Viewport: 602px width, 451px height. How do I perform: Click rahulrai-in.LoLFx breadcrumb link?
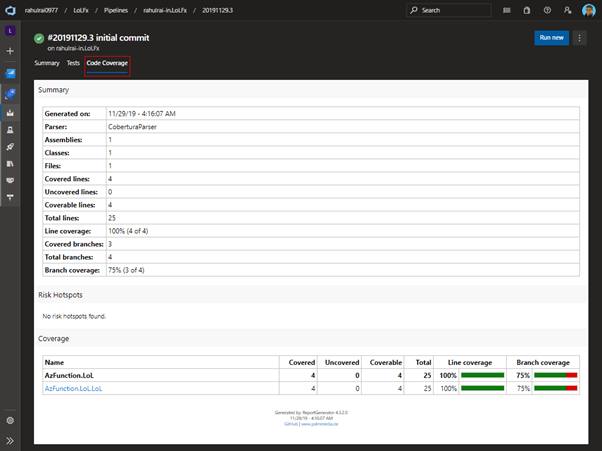(165, 10)
